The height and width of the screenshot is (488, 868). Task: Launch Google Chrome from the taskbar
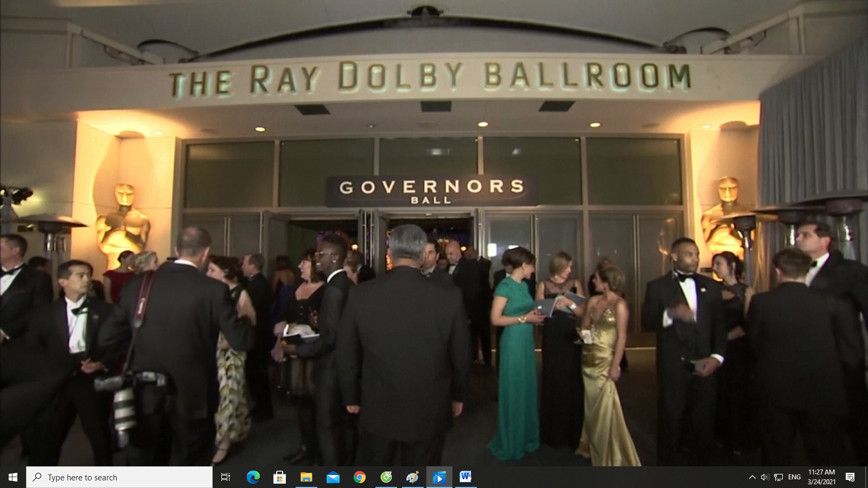359,477
